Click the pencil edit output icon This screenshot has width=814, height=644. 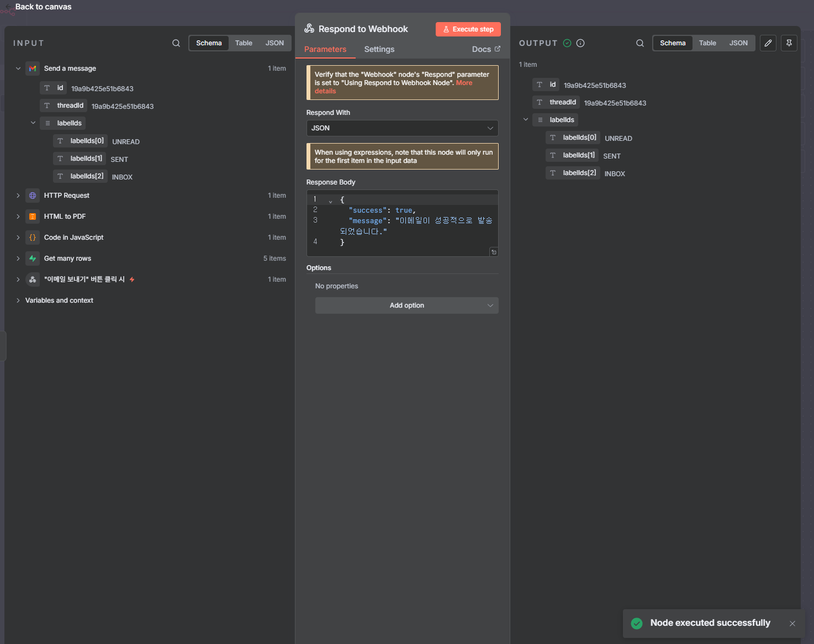pyautogui.click(x=768, y=43)
